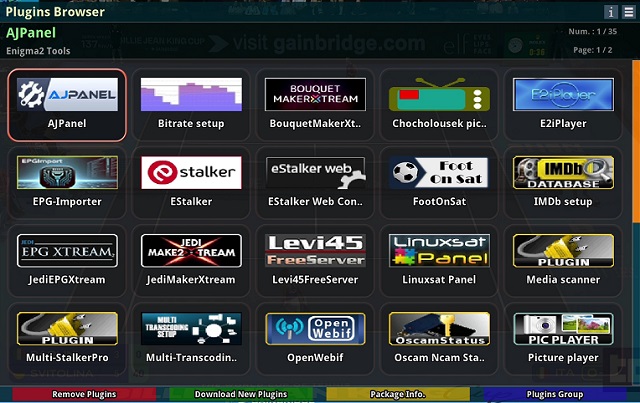Open the Linuxsat Panel plugin
The image size is (640, 403).
(x=439, y=261)
